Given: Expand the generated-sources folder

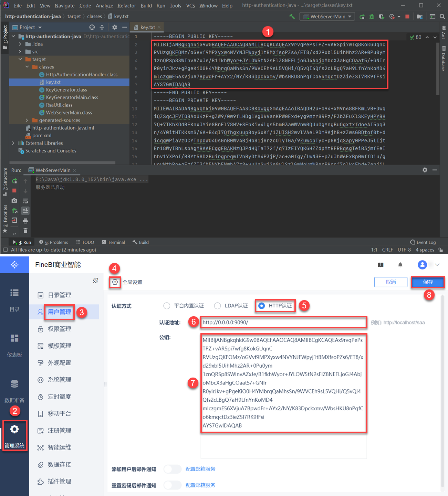Looking at the screenshot, I should tap(27, 120).
